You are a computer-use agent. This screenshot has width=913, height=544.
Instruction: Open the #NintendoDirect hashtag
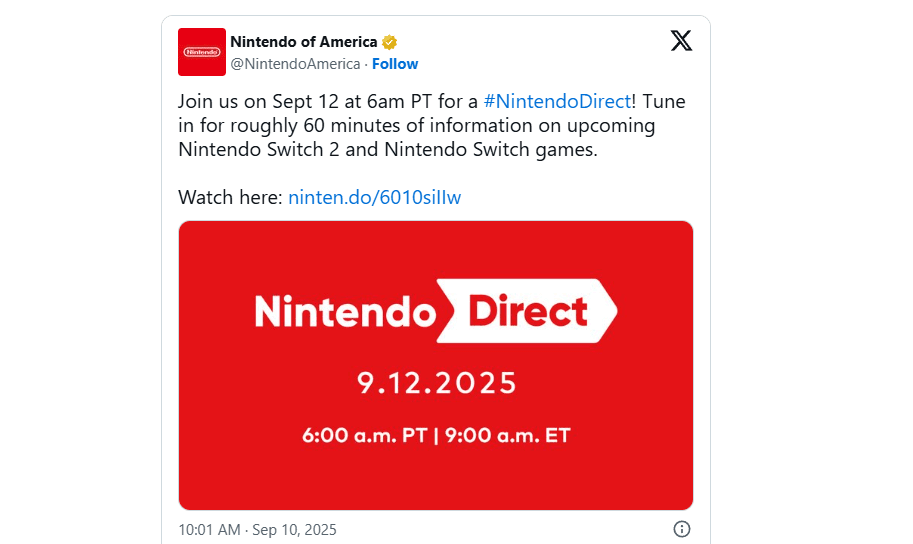click(557, 101)
